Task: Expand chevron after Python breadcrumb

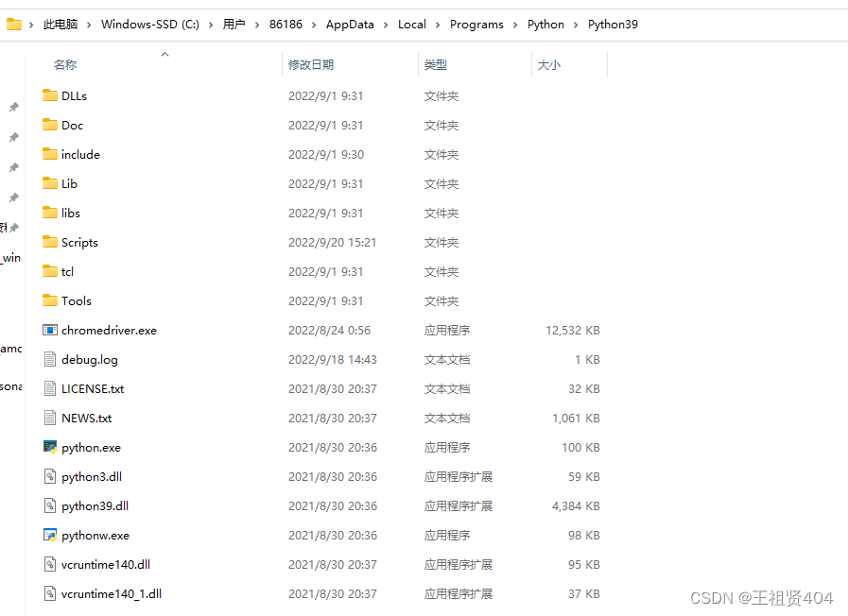Action: coord(576,25)
